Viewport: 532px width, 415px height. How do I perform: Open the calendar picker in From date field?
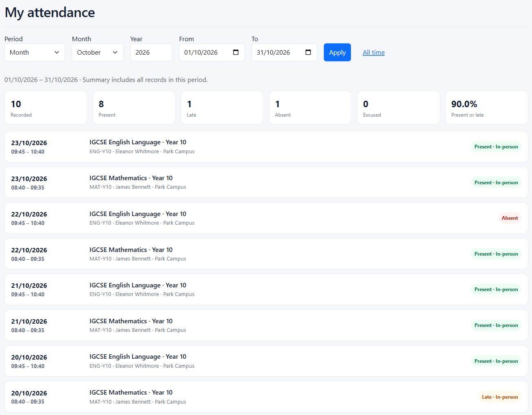click(x=236, y=52)
